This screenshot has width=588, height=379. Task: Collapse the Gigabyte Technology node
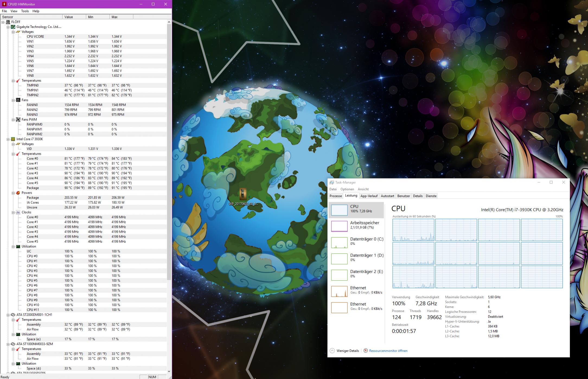8,27
